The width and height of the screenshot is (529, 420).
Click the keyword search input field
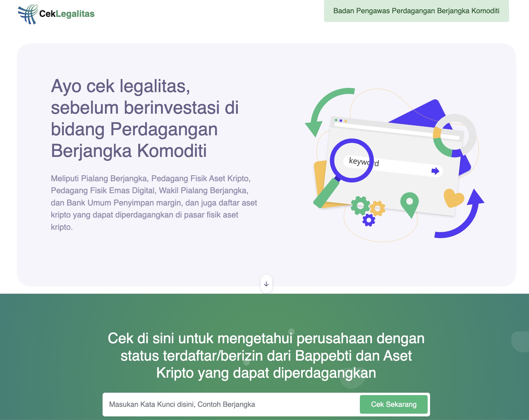tap(210, 404)
